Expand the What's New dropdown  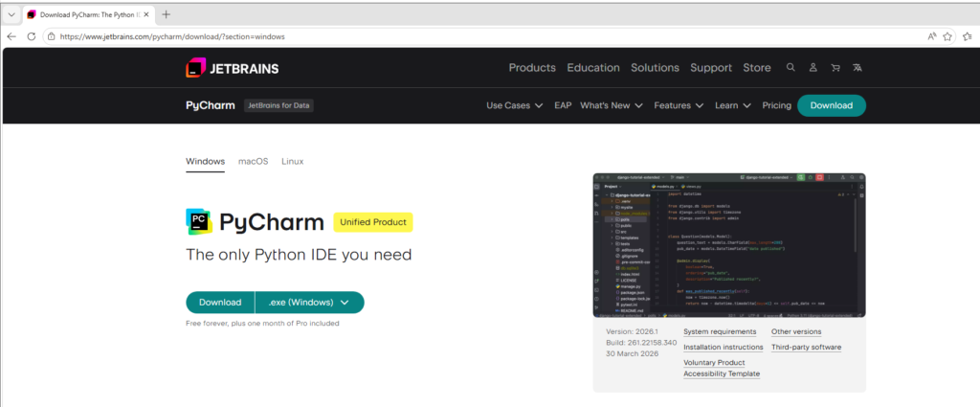coord(612,105)
